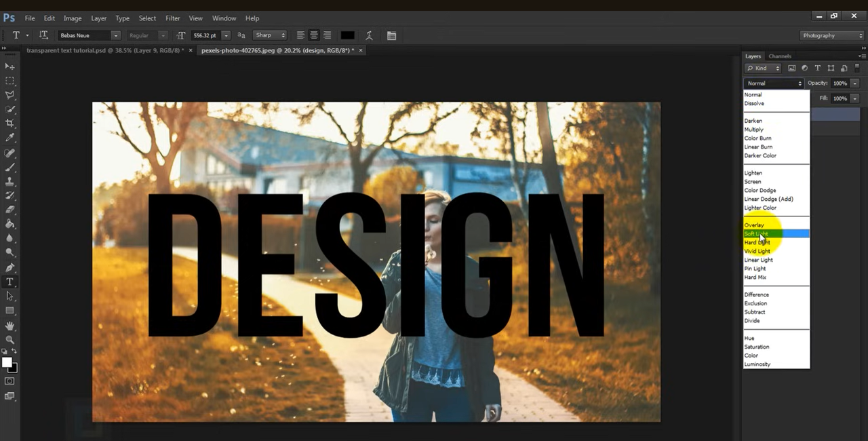The image size is (868, 441).
Task: Right align the text
Action: (x=327, y=35)
